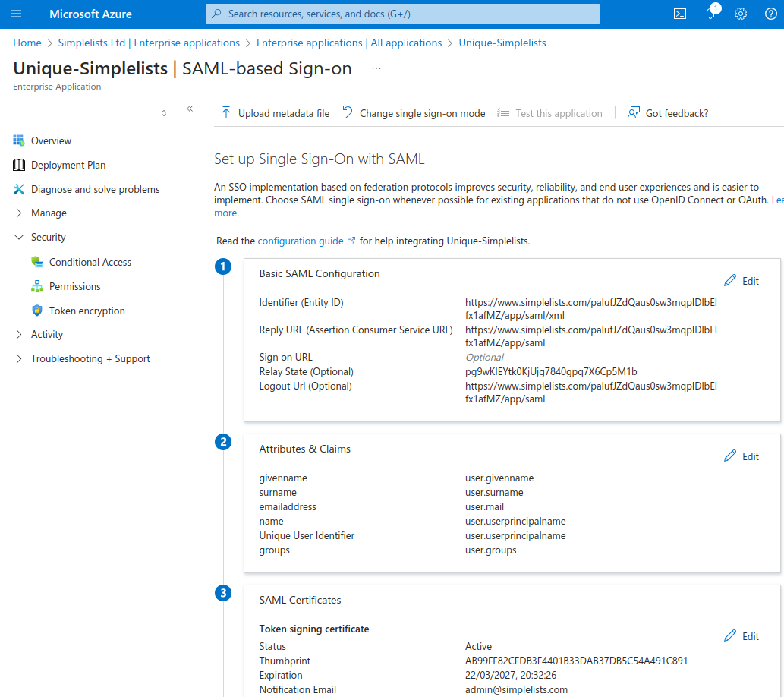Open the configuration guide link

pyautogui.click(x=301, y=241)
